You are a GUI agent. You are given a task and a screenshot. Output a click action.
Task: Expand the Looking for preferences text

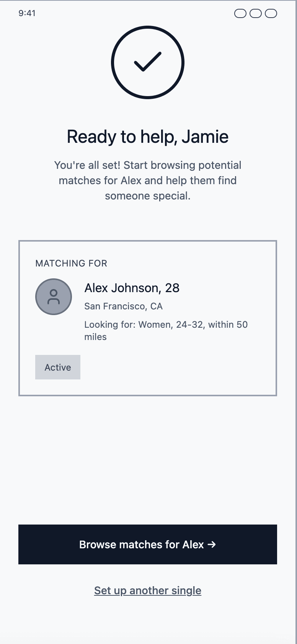[166, 330]
